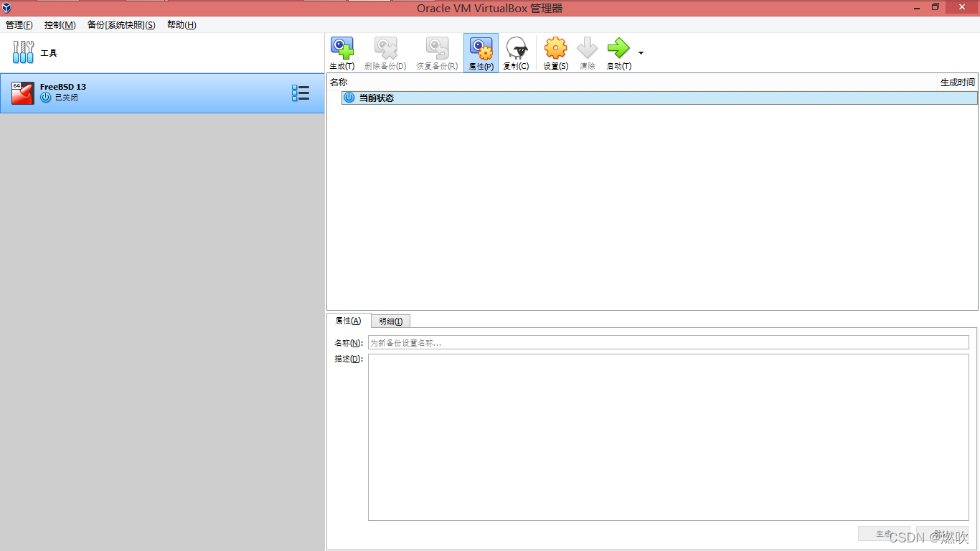Click the 已关闭 powered-off status icon
This screenshot has width=980, height=551.
[x=46, y=98]
